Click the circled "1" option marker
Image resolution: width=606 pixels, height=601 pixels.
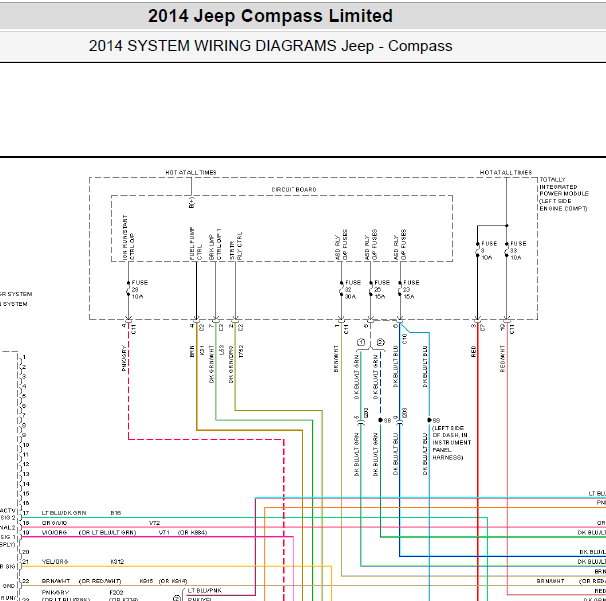click(x=361, y=342)
